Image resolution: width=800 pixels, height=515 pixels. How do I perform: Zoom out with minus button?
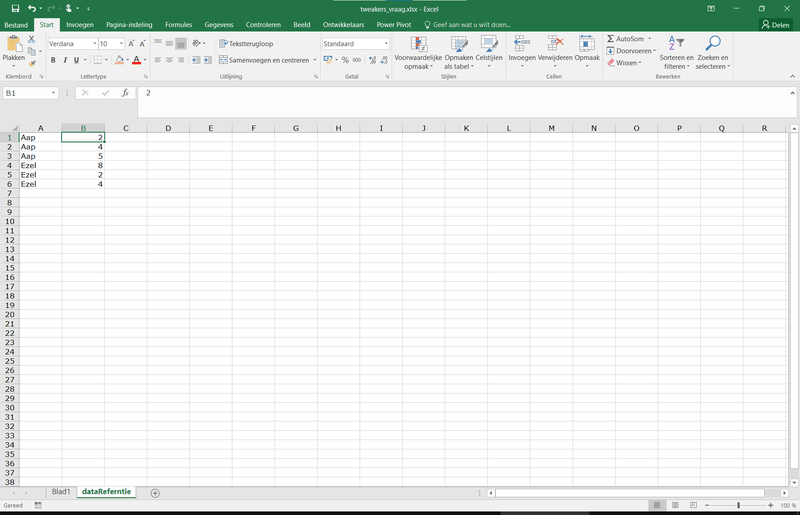(x=707, y=505)
